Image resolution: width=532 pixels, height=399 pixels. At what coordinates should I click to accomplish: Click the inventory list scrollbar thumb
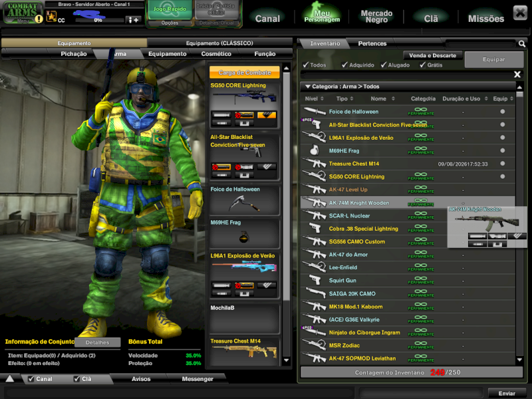(519, 94)
